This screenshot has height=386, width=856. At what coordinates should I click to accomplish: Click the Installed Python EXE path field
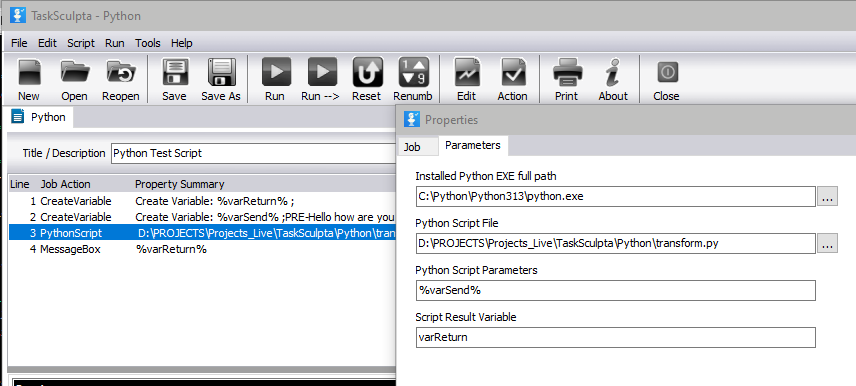coord(615,197)
